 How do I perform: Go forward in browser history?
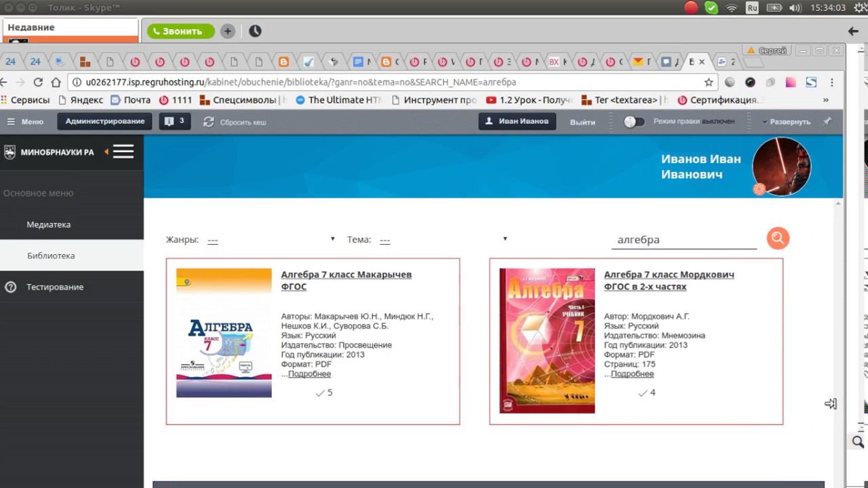click(20, 82)
